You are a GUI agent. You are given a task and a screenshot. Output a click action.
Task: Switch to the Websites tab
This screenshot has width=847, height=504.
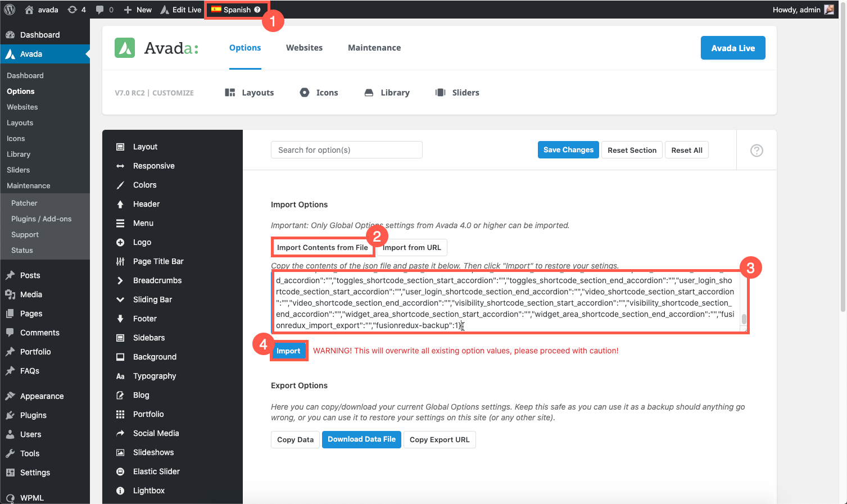click(x=304, y=48)
